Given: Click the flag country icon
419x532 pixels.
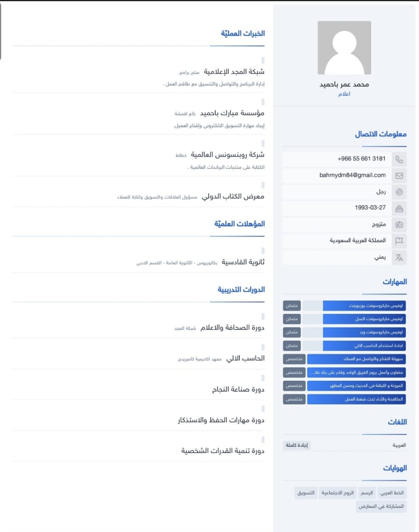Looking at the screenshot, I should click(x=399, y=241).
